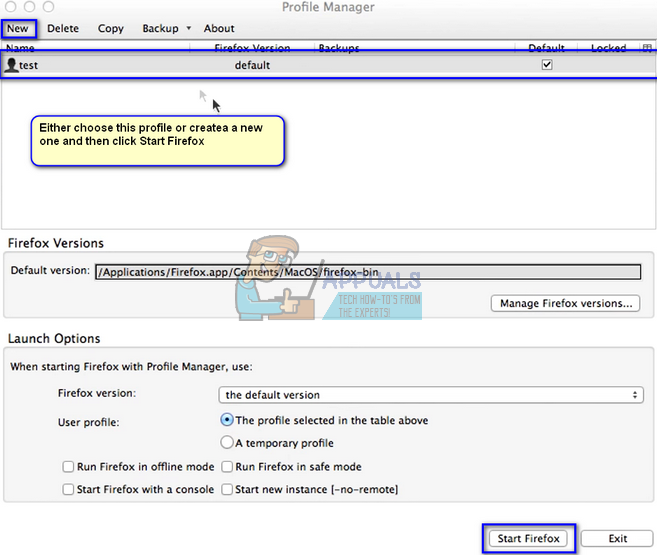
Task: Expand the Backup dropdown arrow
Action: (x=189, y=28)
